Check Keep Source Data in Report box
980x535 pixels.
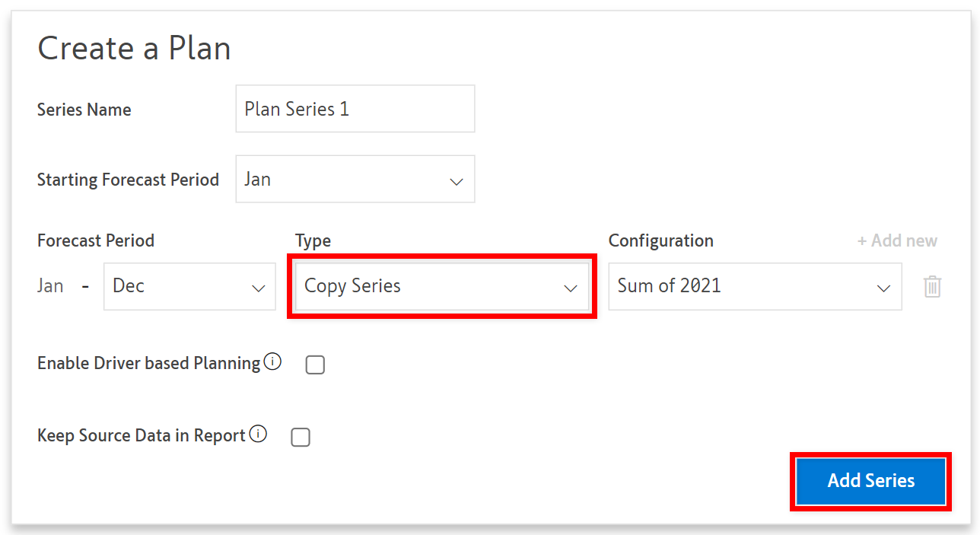301,438
